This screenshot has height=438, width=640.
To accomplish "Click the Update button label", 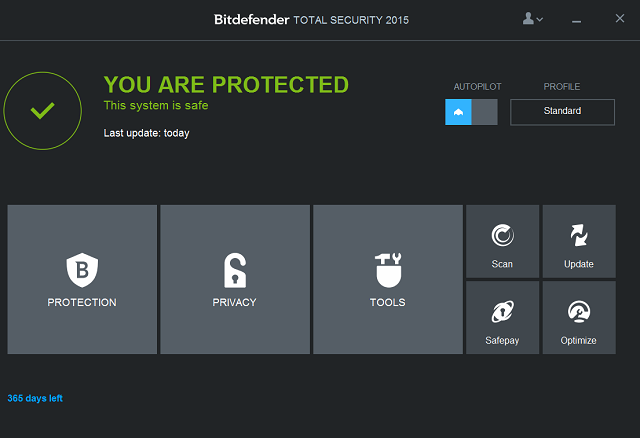I will [x=579, y=264].
